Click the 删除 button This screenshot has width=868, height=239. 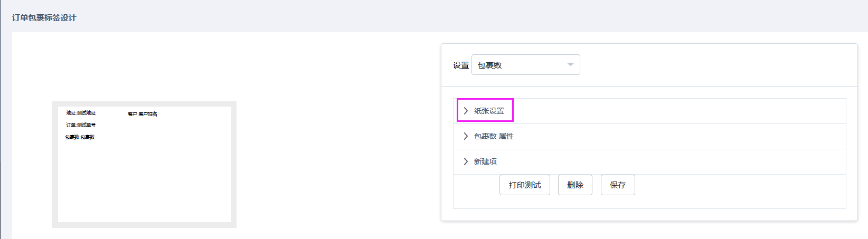point(575,185)
